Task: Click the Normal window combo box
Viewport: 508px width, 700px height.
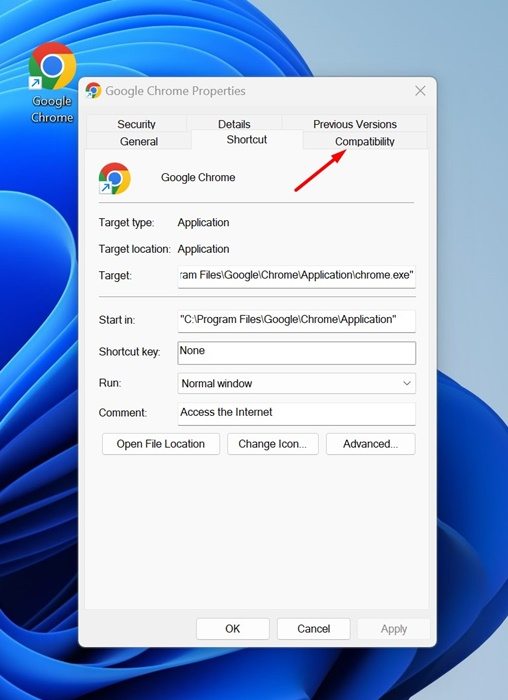Action: [296, 383]
